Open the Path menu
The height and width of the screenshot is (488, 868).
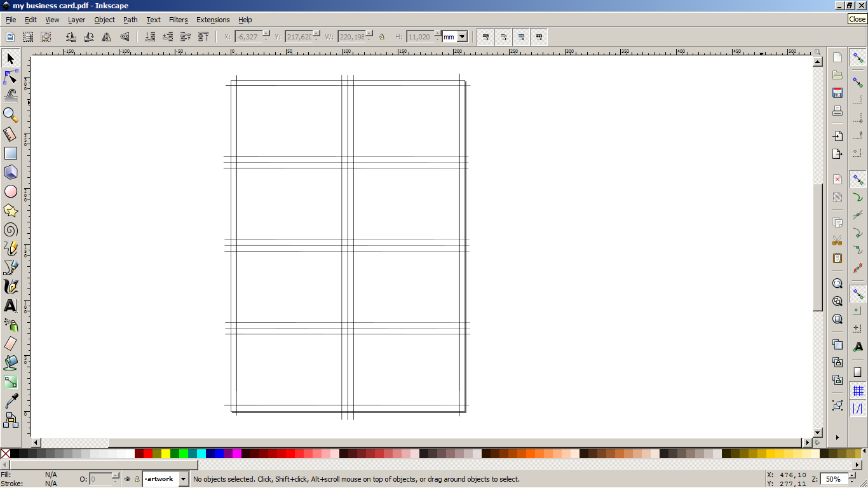point(130,20)
